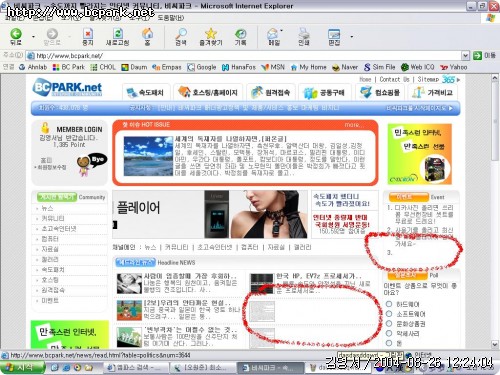Open the Web ICQ links bar shortcut
This screenshot has width=500, height=375.
[418, 67]
